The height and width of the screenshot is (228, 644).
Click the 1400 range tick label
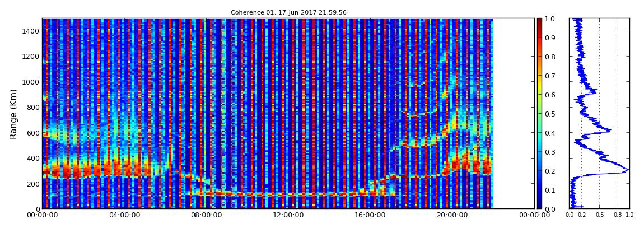(x=31, y=31)
